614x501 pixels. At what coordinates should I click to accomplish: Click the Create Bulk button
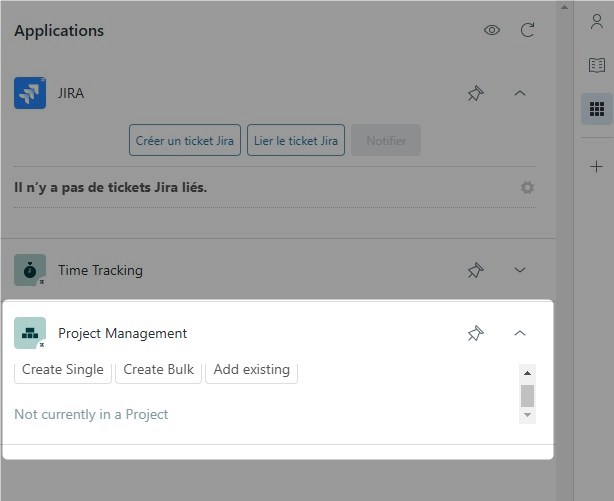click(159, 372)
